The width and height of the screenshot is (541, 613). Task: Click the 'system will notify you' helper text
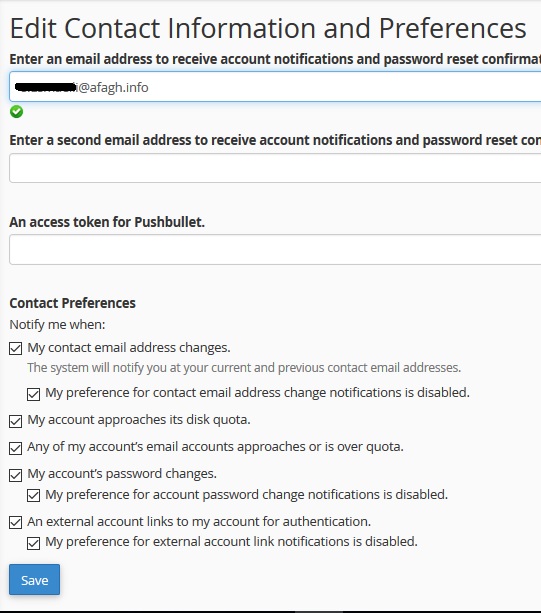(x=244, y=367)
